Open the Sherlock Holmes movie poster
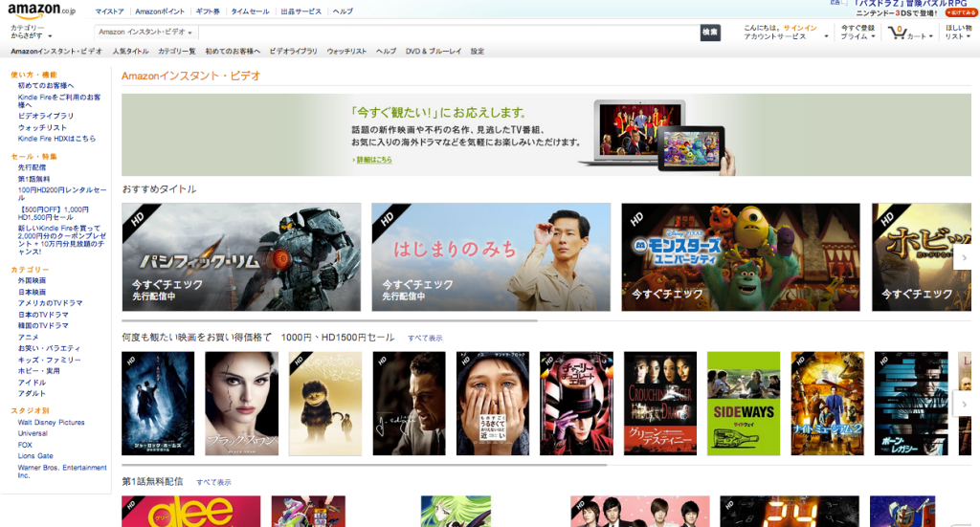The width and height of the screenshot is (980, 527). [158, 404]
